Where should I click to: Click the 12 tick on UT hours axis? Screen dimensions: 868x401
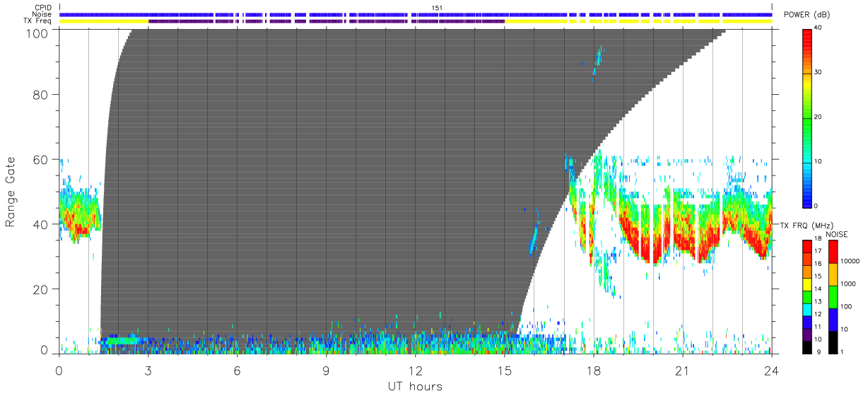point(415,370)
